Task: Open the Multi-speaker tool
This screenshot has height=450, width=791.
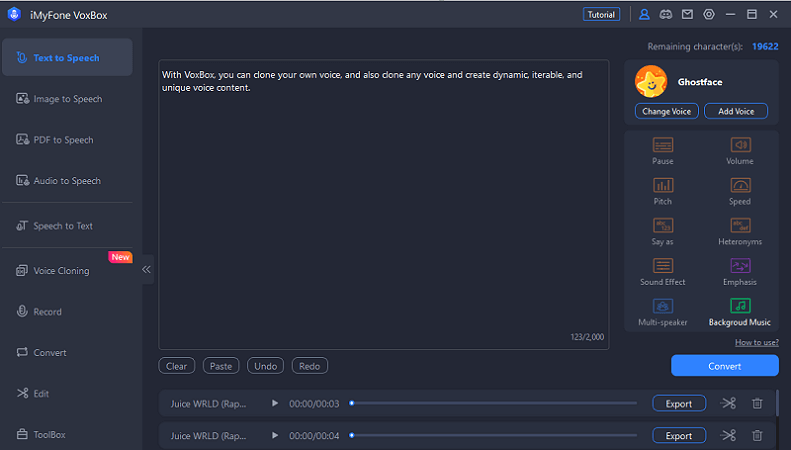Action: tap(663, 312)
